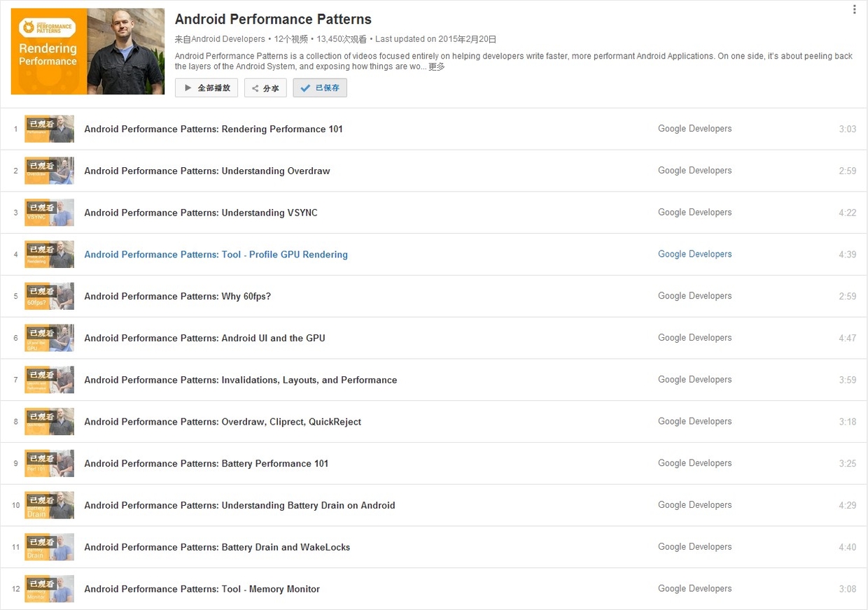Image resolution: width=868 pixels, height=610 pixels.
Task: Open 'Android Performance Patterns: Tool - Profile GPU Rendering'
Action: (x=216, y=254)
